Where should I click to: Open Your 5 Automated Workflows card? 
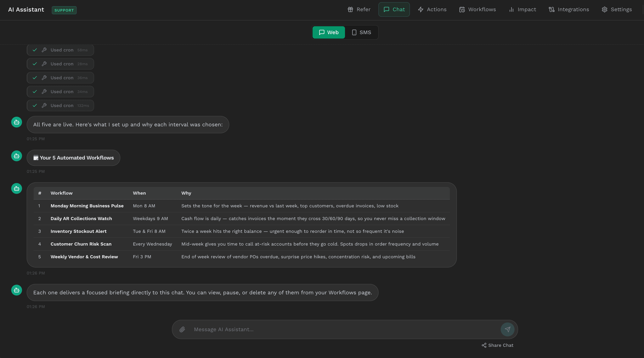(73, 158)
